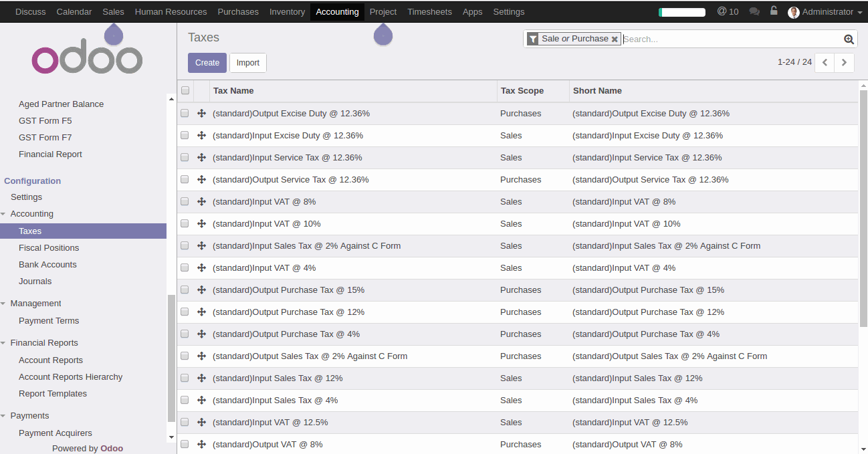Click the Create button
Viewport: 868px width, 454px height.
click(x=207, y=63)
